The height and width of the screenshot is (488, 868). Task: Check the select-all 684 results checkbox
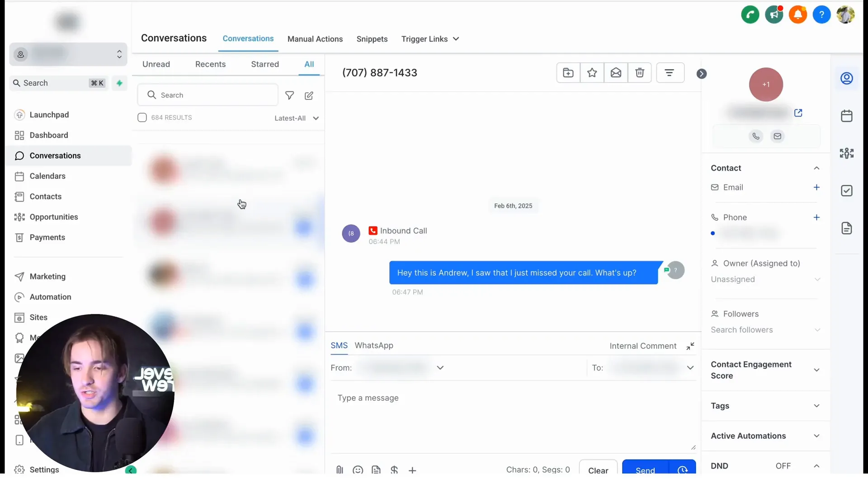142,118
